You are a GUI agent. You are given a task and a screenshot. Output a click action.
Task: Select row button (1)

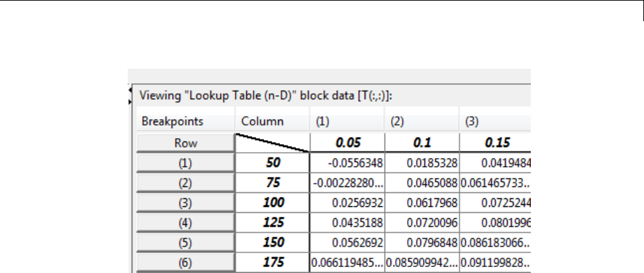(185, 161)
